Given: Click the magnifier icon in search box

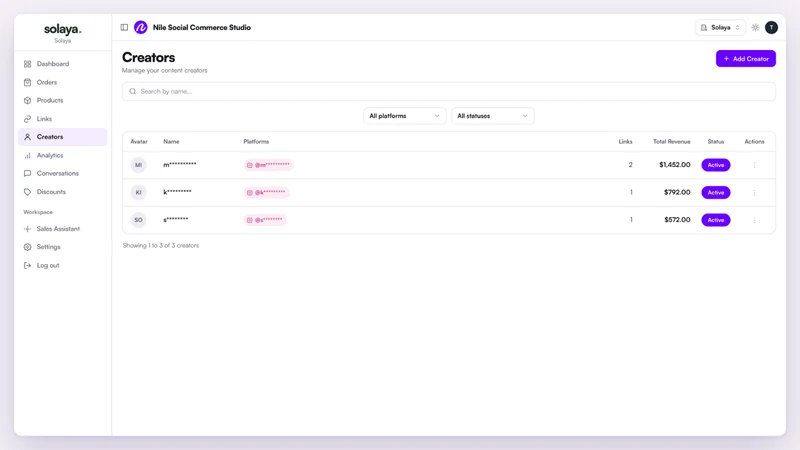Looking at the screenshot, I should coord(133,91).
